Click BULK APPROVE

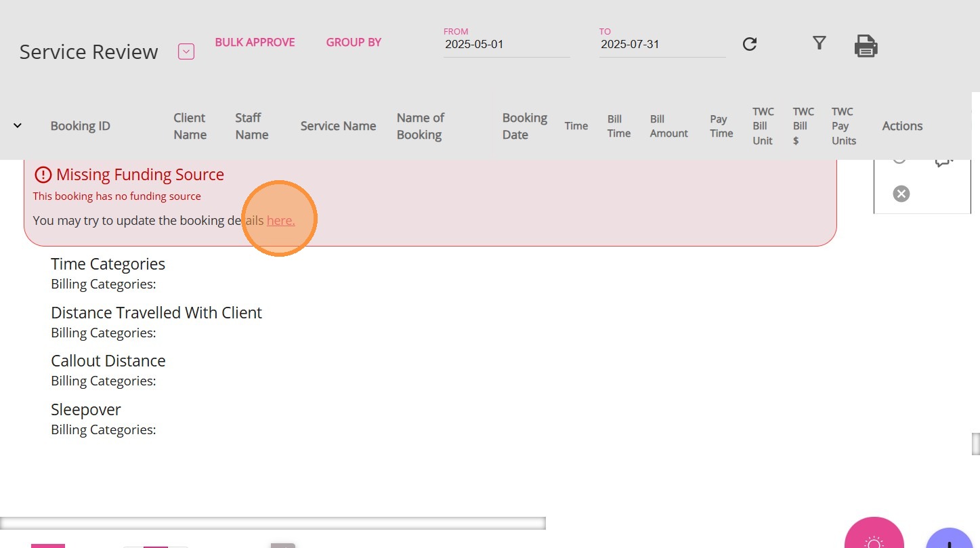(255, 42)
